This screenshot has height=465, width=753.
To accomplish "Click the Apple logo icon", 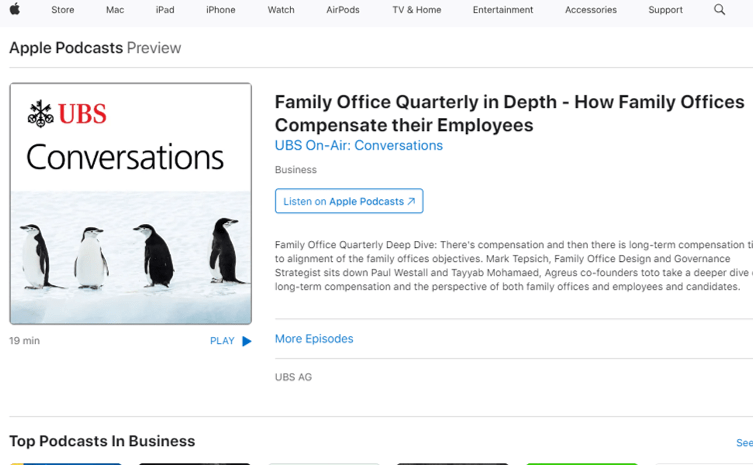I will click(x=15, y=10).
